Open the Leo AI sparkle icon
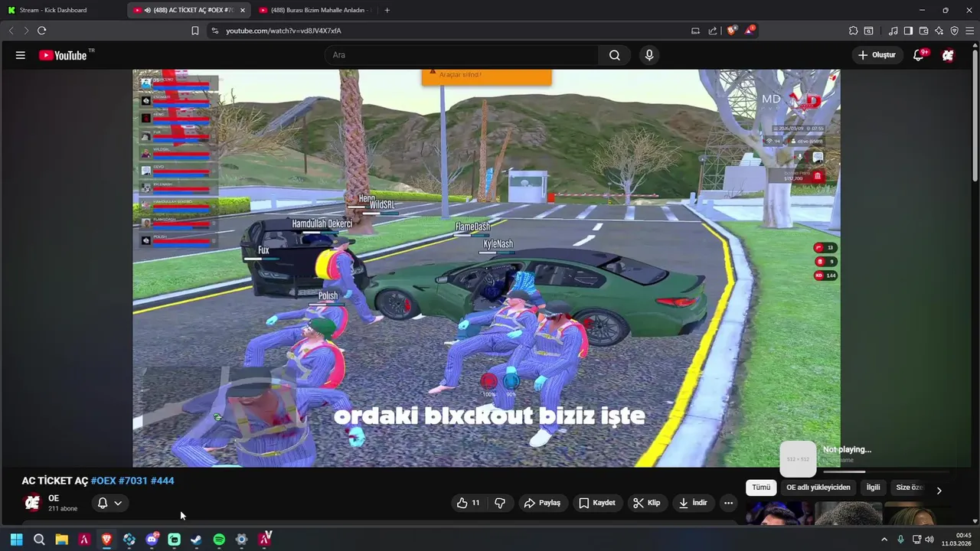 click(939, 31)
